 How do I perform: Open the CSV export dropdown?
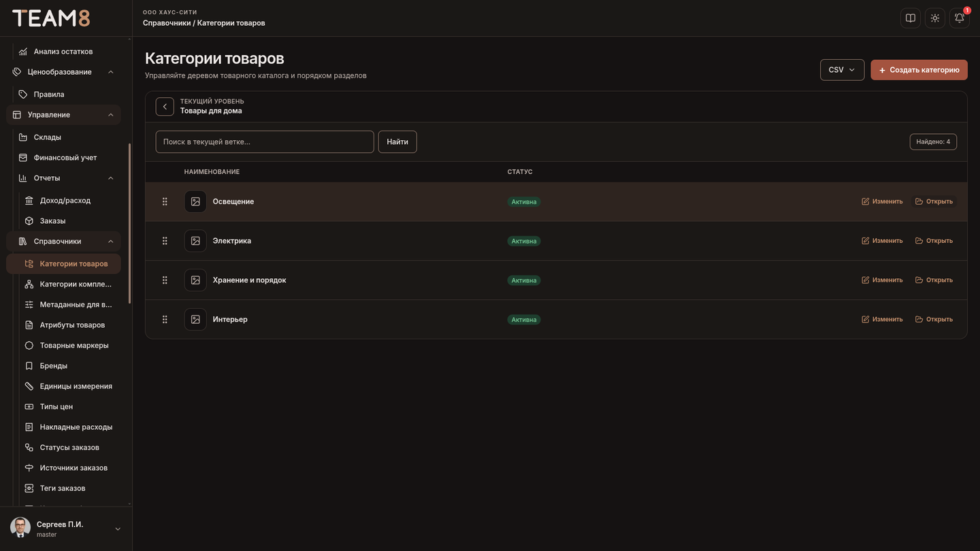click(842, 70)
